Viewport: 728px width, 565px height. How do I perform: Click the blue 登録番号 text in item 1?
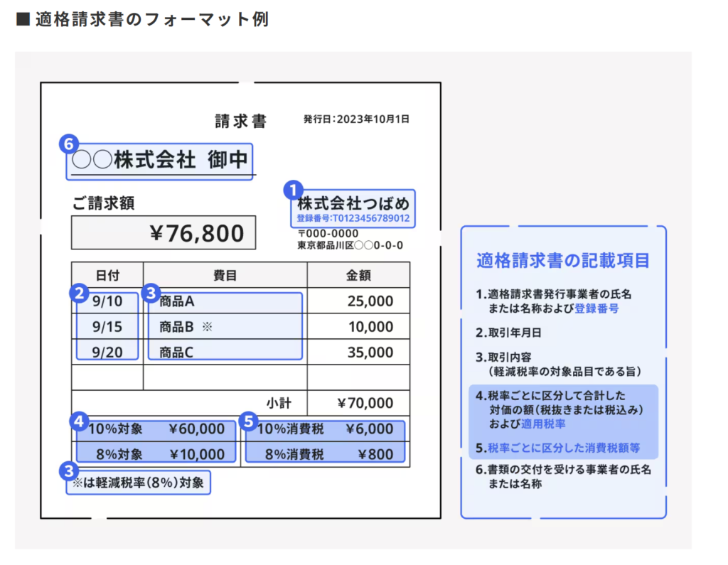tap(596, 308)
